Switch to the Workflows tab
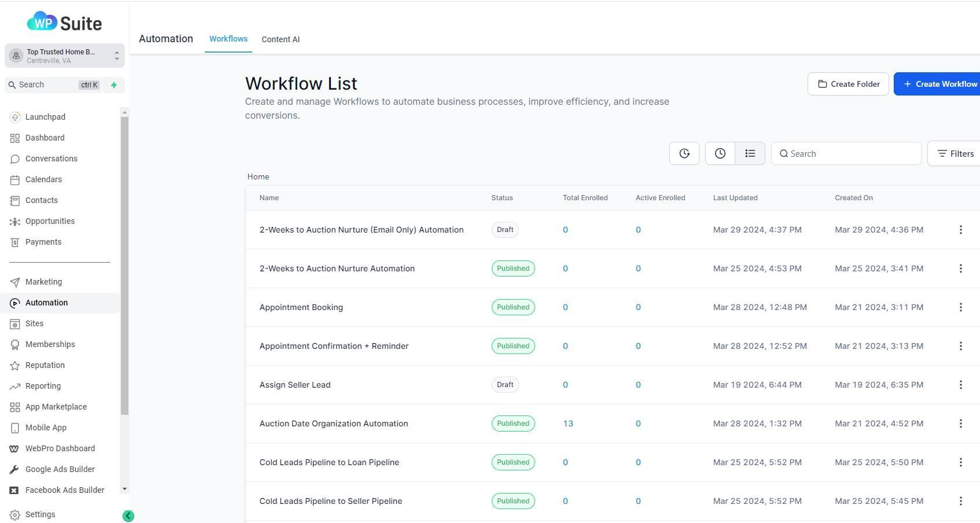 (x=229, y=39)
